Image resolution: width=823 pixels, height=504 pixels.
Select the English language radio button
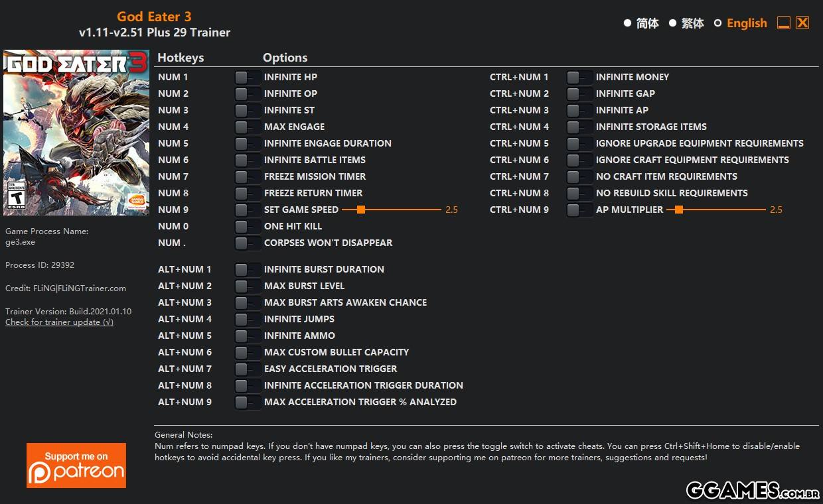pos(717,23)
